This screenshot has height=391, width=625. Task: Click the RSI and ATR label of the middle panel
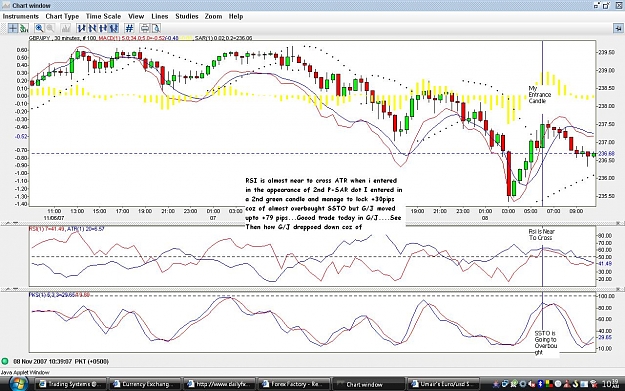(67, 229)
